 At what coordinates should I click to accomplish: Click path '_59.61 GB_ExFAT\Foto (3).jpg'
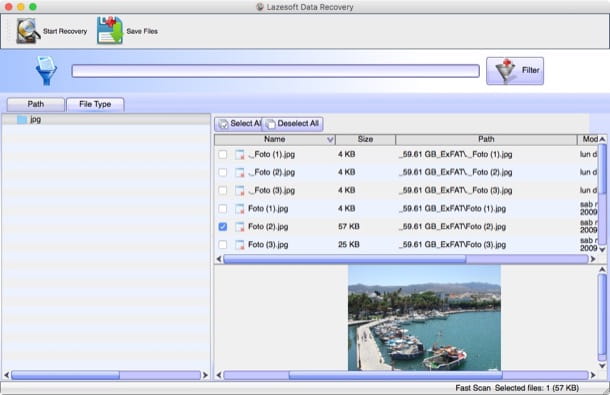click(x=452, y=245)
